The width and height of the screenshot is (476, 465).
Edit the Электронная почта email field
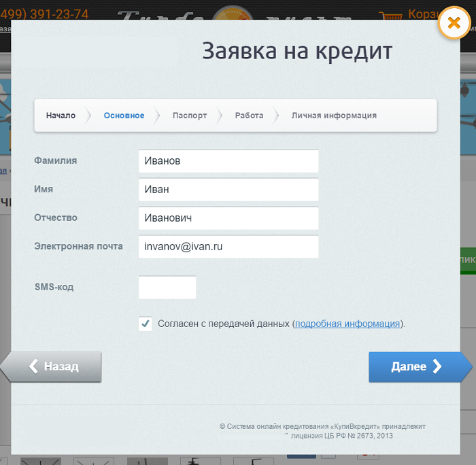pos(228,247)
